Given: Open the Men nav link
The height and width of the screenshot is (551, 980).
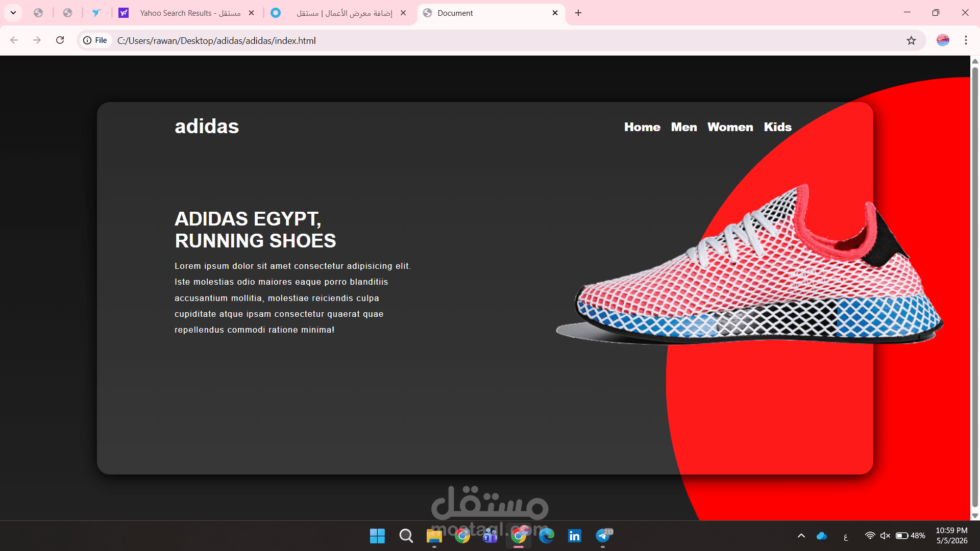Looking at the screenshot, I should click(684, 127).
